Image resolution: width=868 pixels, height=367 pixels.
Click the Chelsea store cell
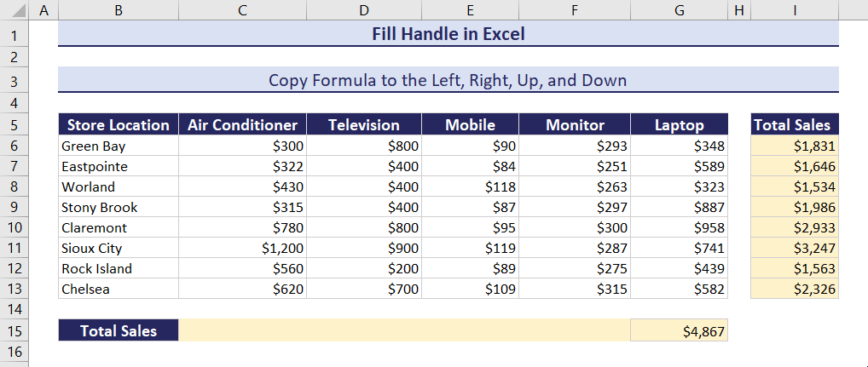point(119,289)
